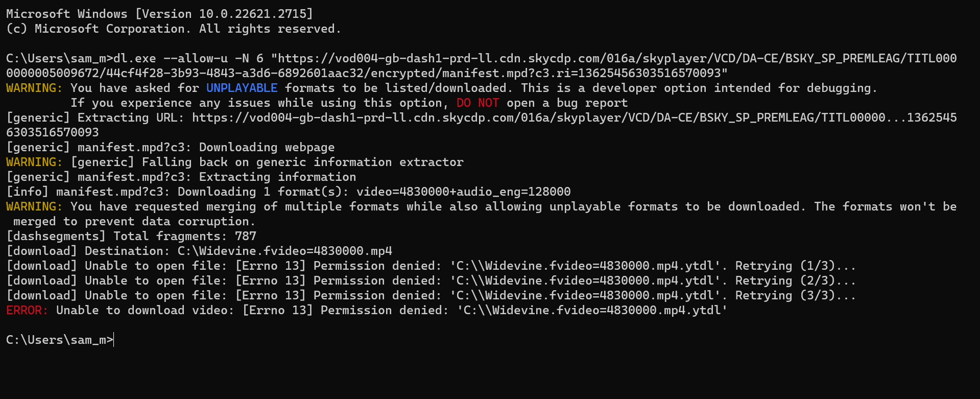Click the "Retrying (1/3)..." text
This screenshot has height=399, width=980.
tap(795, 266)
